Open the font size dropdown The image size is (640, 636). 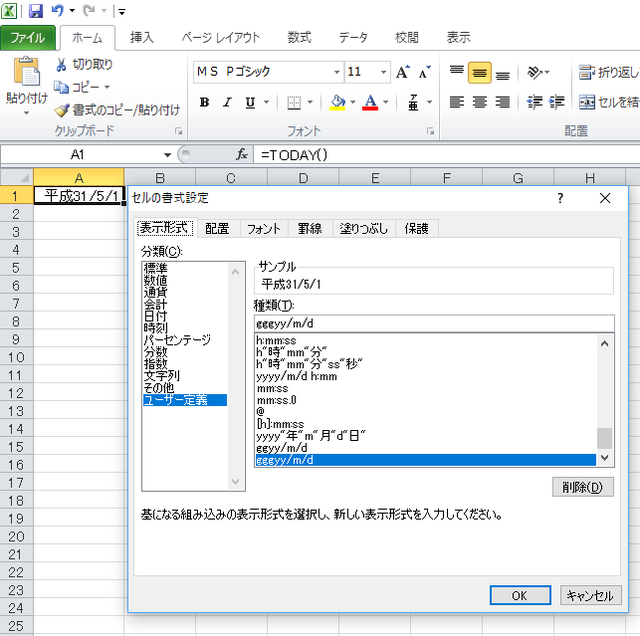pos(384,72)
